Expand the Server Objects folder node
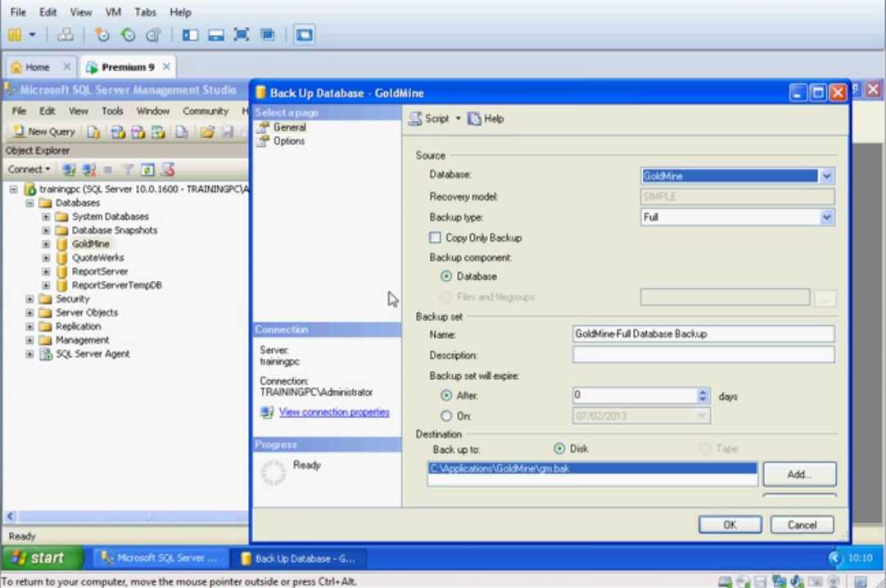The width and height of the screenshot is (886, 588). click(30, 313)
